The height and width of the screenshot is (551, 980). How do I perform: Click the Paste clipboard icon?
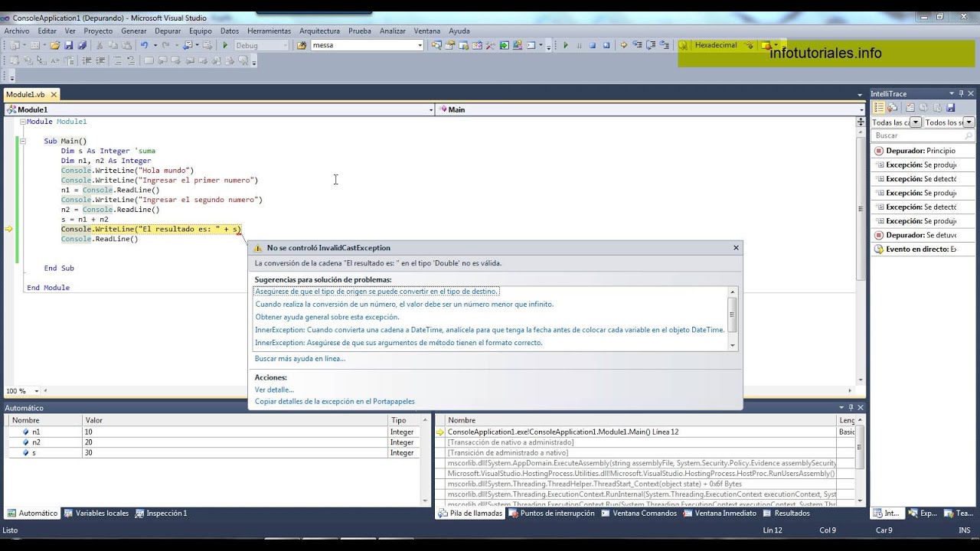tap(126, 45)
